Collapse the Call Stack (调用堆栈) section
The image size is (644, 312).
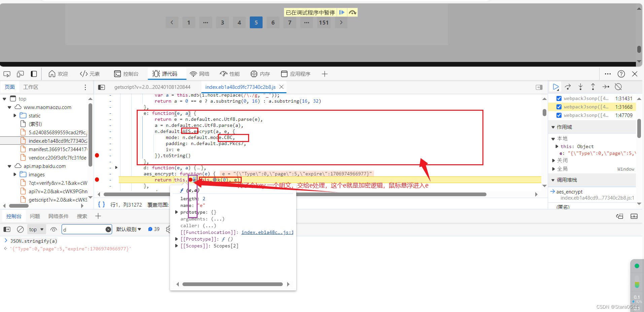click(x=553, y=180)
